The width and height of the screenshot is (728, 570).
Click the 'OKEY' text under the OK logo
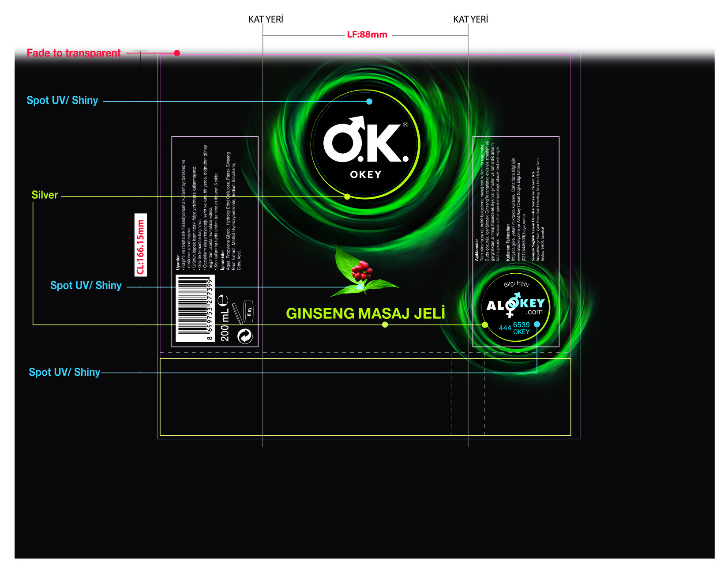coord(366,175)
